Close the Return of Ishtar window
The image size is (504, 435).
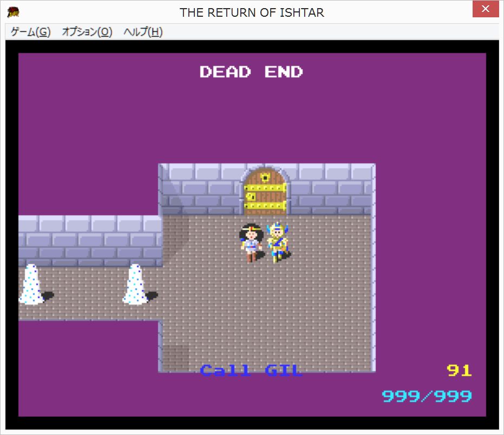(486, 11)
